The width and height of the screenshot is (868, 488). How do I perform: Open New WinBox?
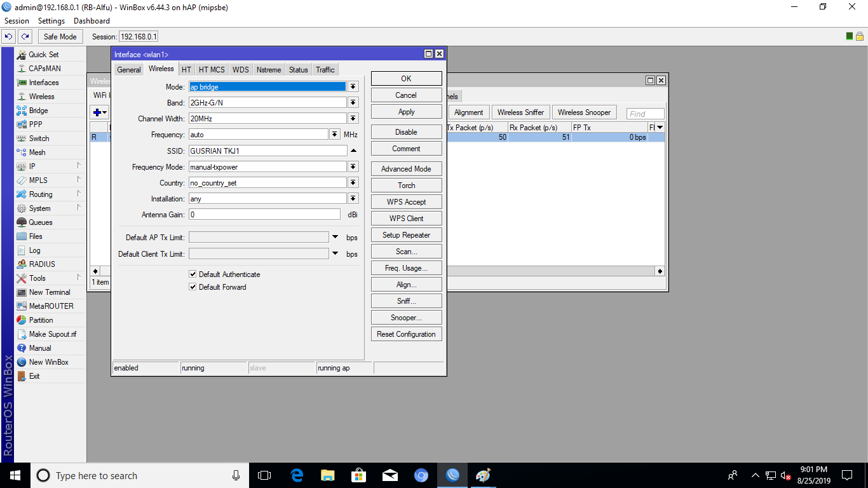tap(48, 362)
